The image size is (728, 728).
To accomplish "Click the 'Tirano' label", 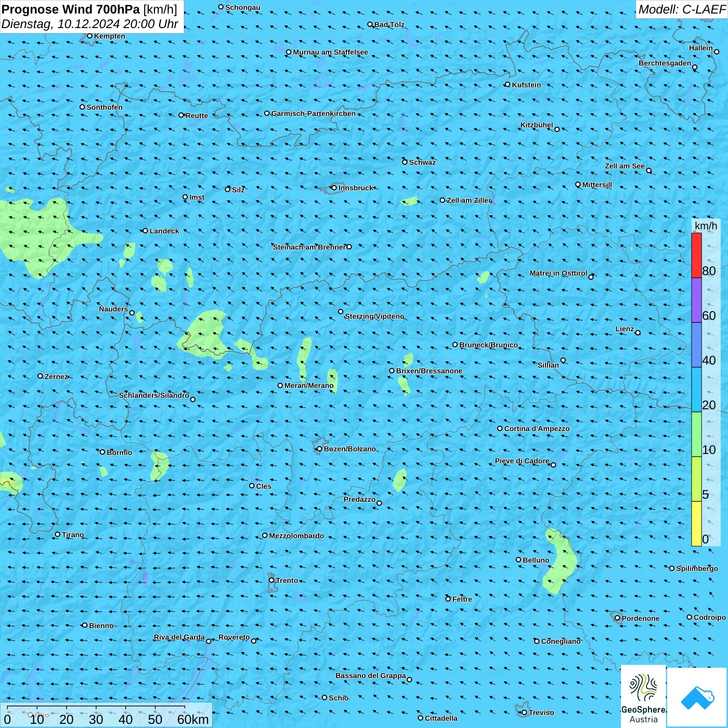I will tap(73, 535).
